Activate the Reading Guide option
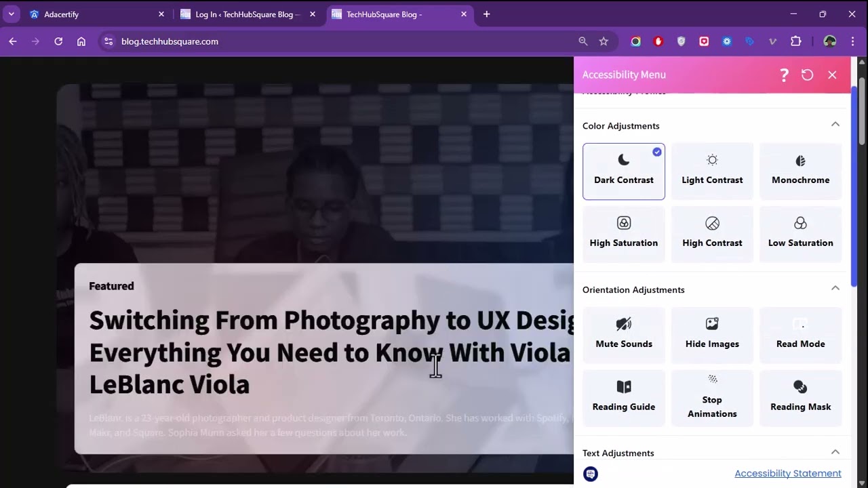The height and width of the screenshot is (488, 868). pos(624,399)
